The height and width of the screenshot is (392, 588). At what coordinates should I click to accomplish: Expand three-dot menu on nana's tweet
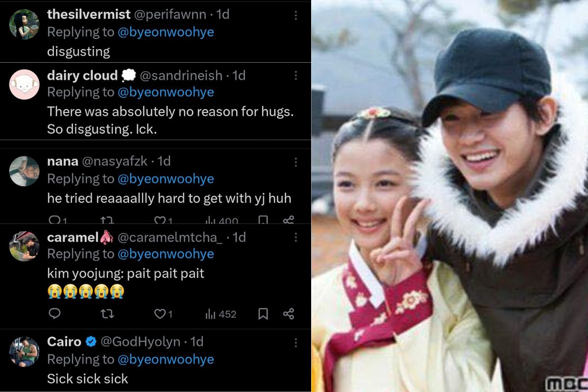(x=295, y=162)
